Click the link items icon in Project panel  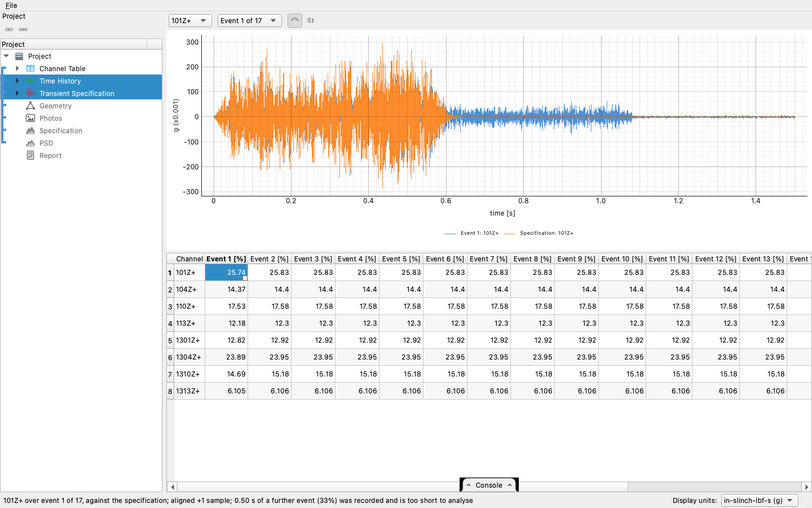9,29
